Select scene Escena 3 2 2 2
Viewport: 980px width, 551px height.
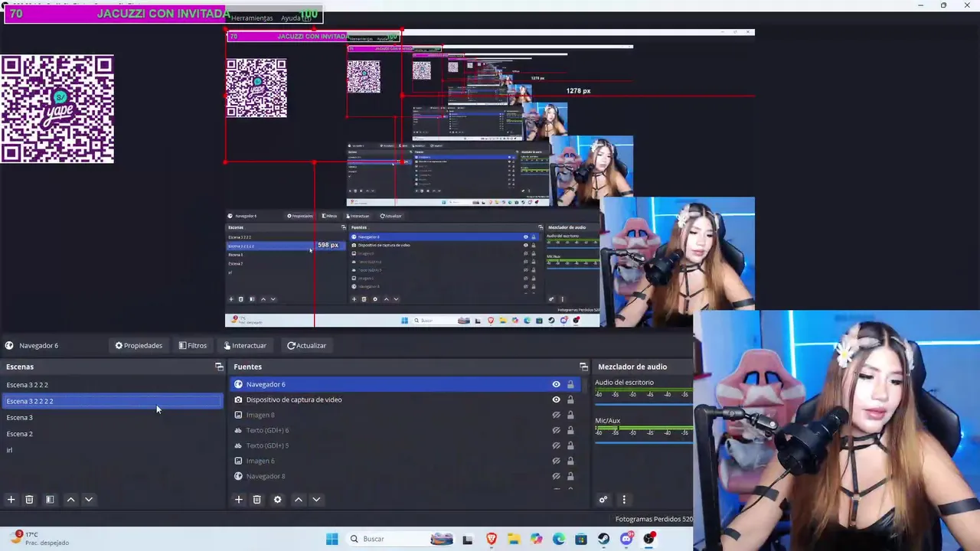click(x=113, y=385)
